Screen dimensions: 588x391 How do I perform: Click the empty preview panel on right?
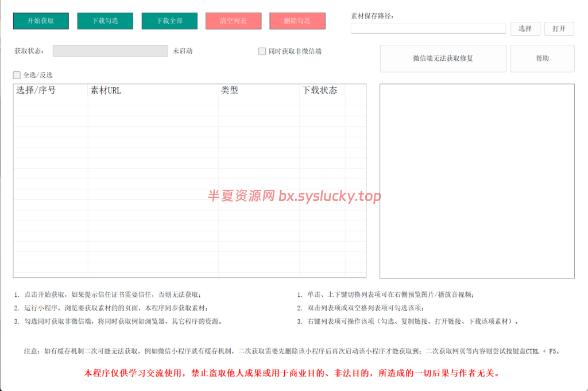(477, 181)
